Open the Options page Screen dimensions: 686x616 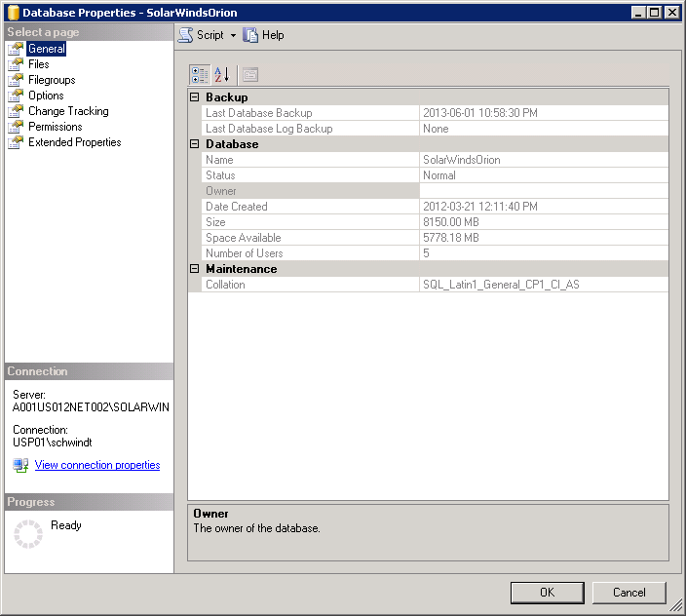click(46, 96)
